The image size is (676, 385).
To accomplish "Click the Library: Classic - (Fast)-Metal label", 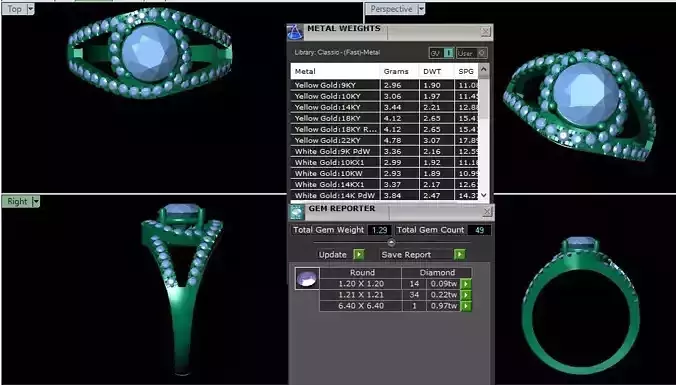I will tap(337, 53).
